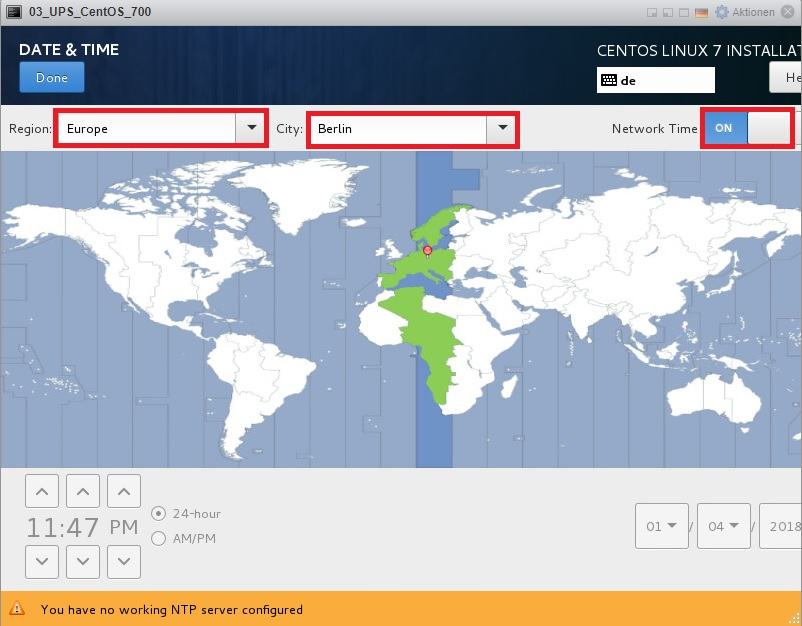Decrease the hour with down arrow
Screen dimensions: 802x626
(42, 561)
